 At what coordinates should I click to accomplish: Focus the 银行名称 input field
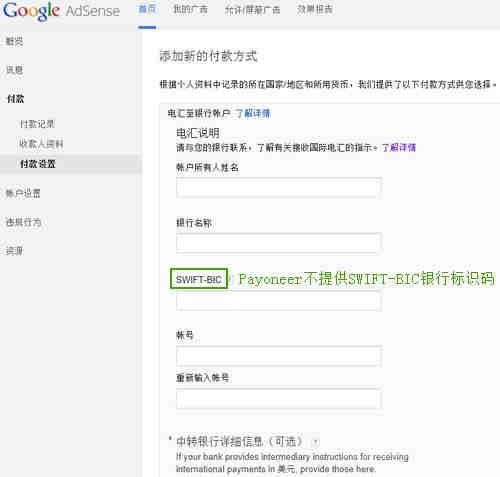(279, 243)
